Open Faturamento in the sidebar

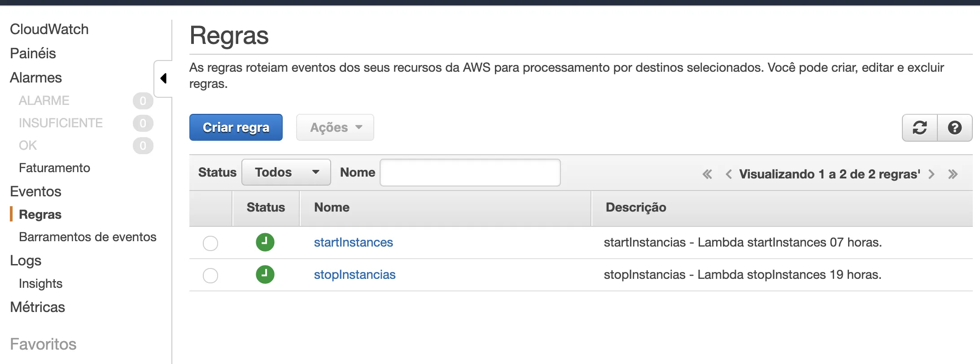click(x=54, y=168)
